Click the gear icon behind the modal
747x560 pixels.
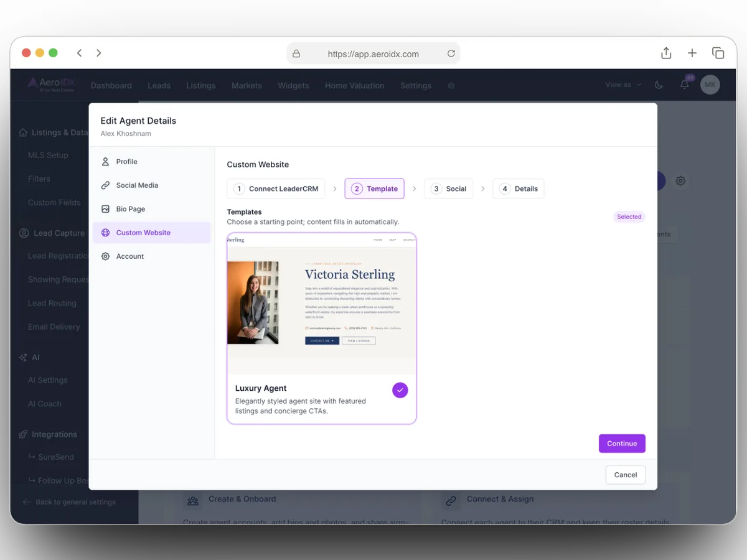point(681,181)
